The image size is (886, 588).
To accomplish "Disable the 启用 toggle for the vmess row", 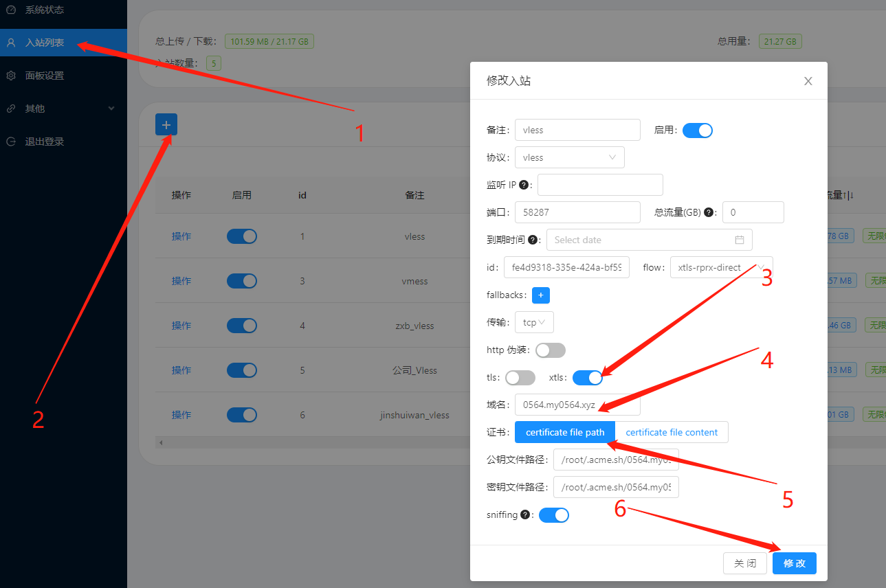I will (x=242, y=280).
